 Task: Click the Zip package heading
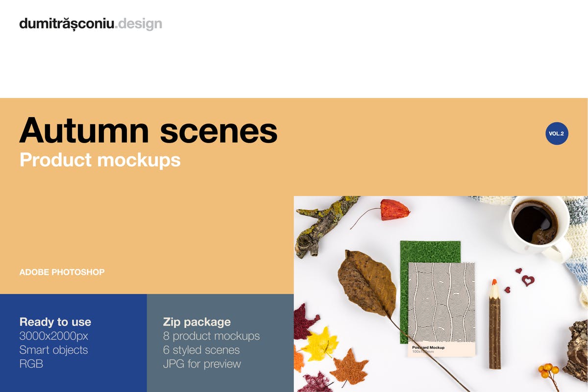click(196, 322)
